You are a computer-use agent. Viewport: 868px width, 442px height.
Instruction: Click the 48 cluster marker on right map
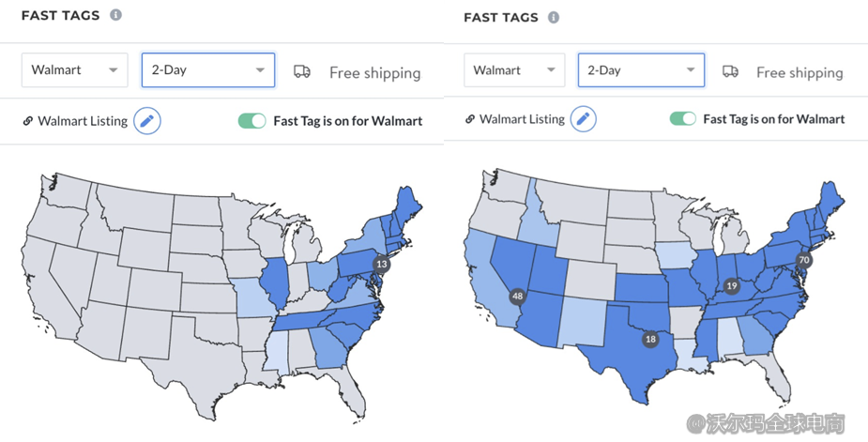[x=516, y=297]
